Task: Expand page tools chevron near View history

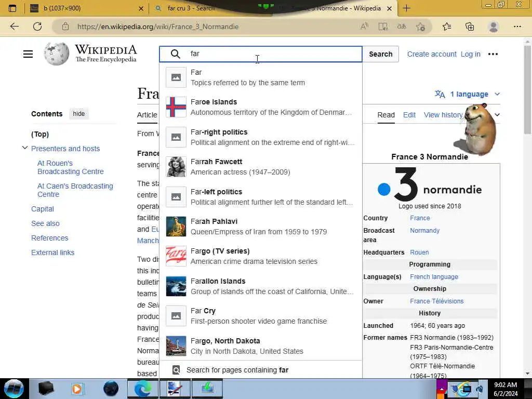Action: (497, 115)
